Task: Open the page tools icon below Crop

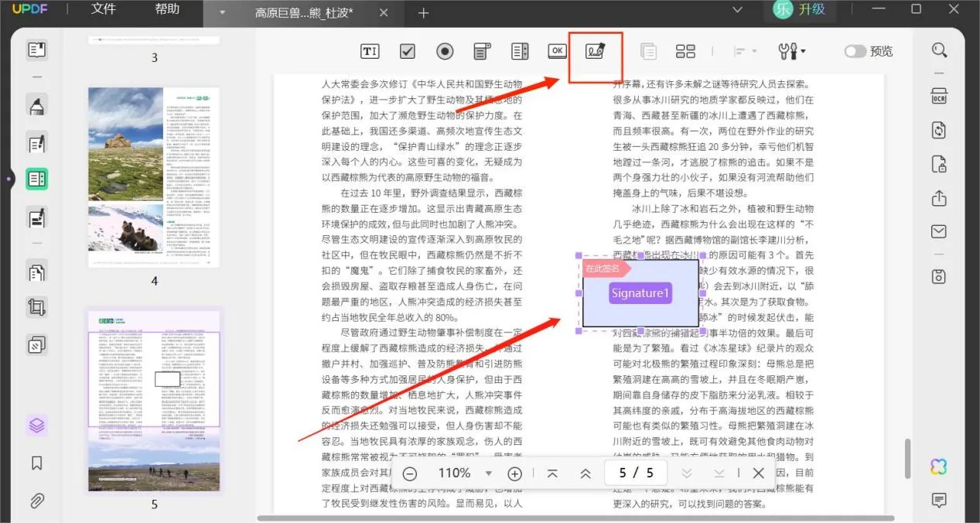Action: coord(36,344)
